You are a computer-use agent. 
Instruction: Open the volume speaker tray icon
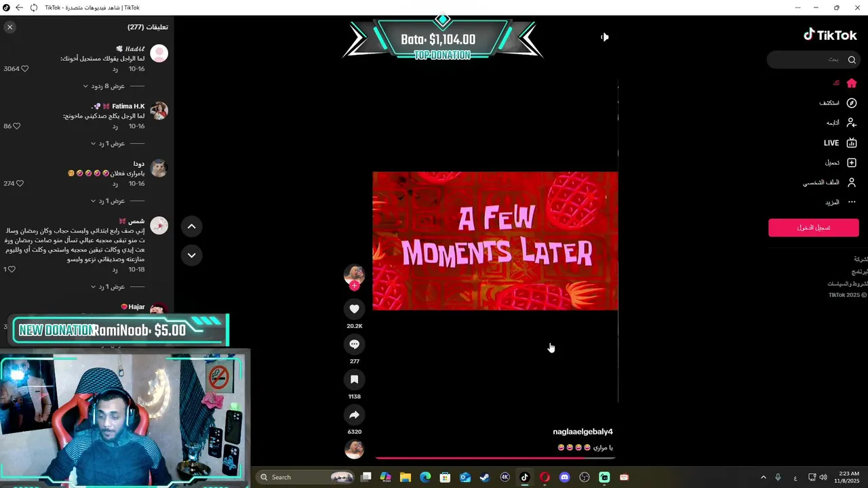pos(823,477)
